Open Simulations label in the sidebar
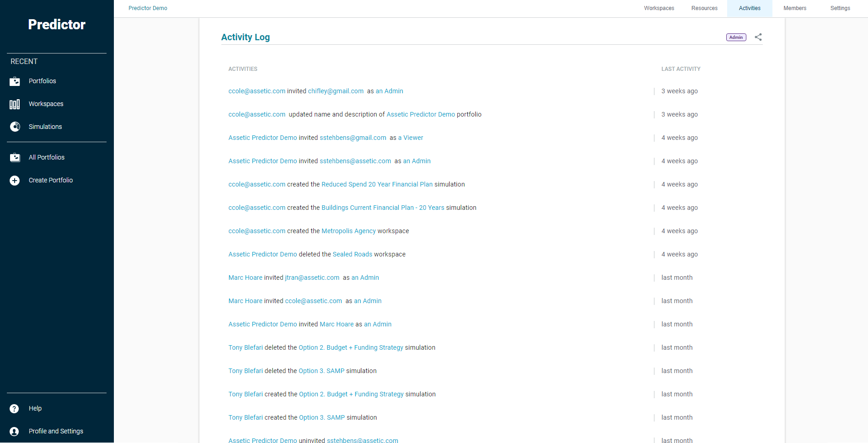This screenshot has height=443, width=868. pyautogui.click(x=45, y=127)
